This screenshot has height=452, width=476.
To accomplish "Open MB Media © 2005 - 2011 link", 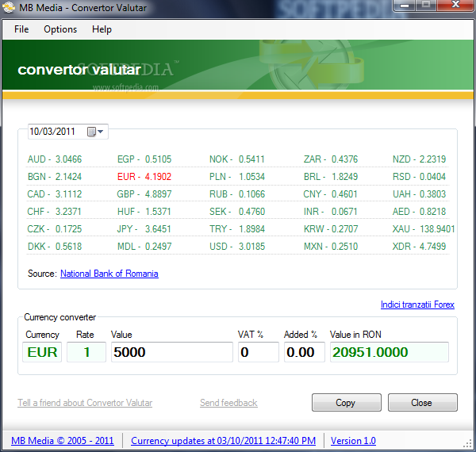I will click(63, 441).
